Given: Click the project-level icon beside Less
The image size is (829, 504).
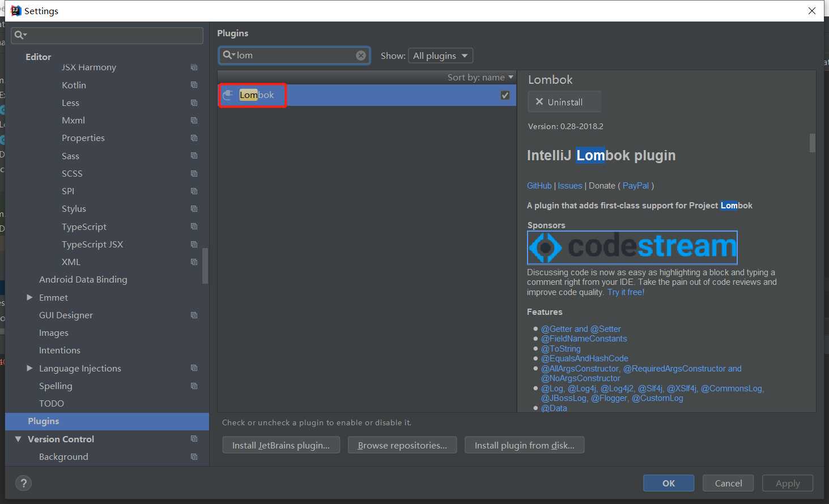Looking at the screenshot, I should click(194, 102).
